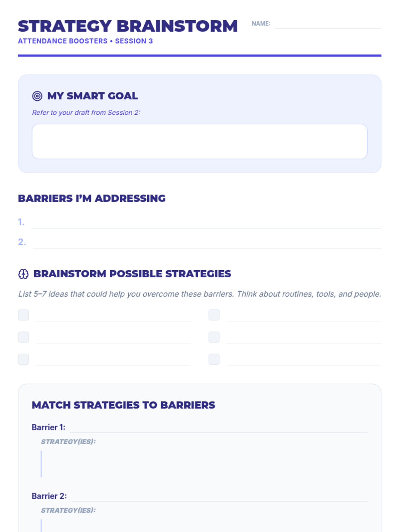Click the Barrier 1 line in match section

click(x=219, y=428)
